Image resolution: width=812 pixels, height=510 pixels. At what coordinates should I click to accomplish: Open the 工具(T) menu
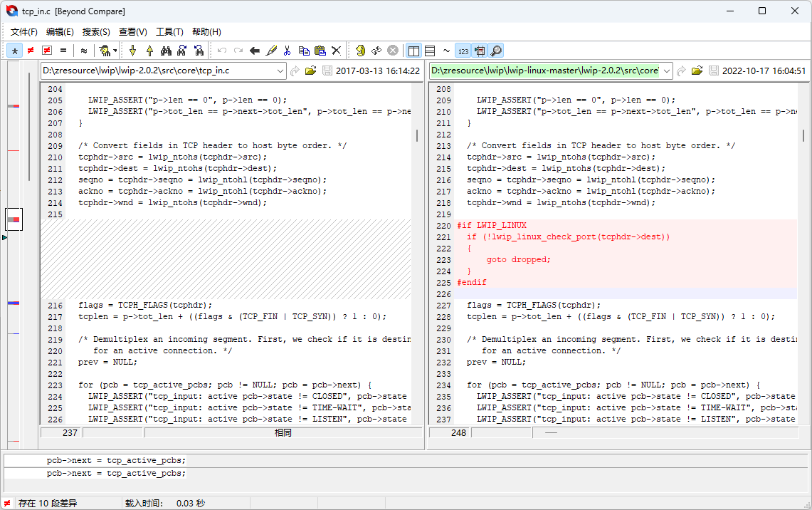click(169, 32)
